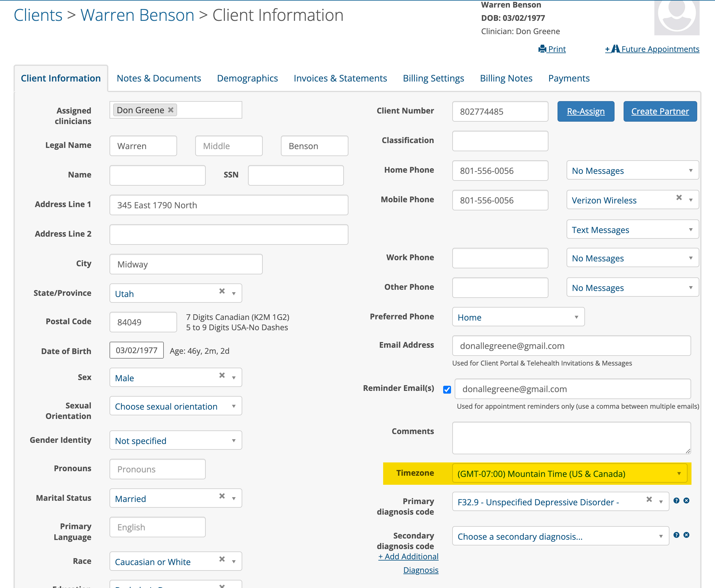This screenshot has width=715, height=588.
Task: Open the Billing Settings tab
Action: pyautogui.click(x=433, y=78)
